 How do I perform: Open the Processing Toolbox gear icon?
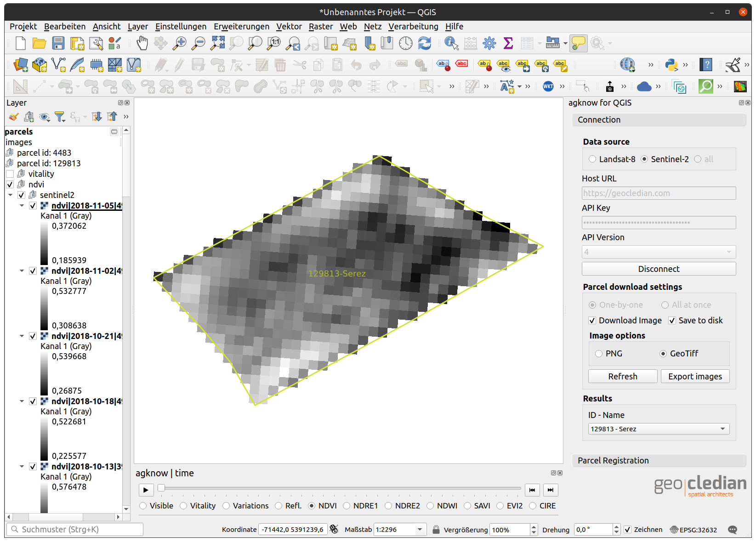coord(489,44)
